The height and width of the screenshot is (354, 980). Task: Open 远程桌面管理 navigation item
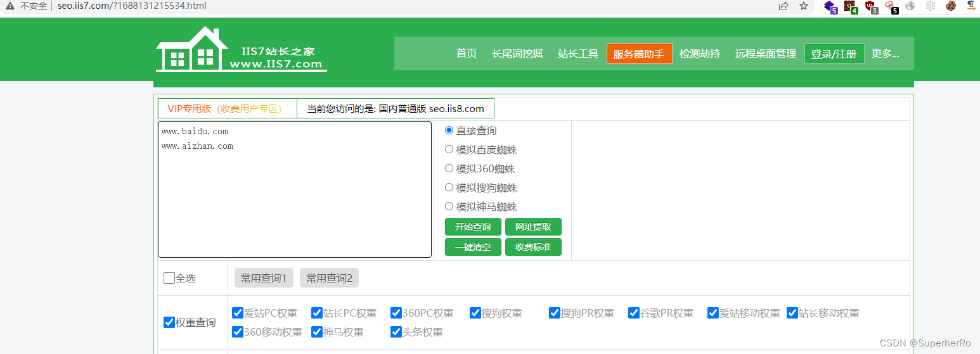point(766,54)
